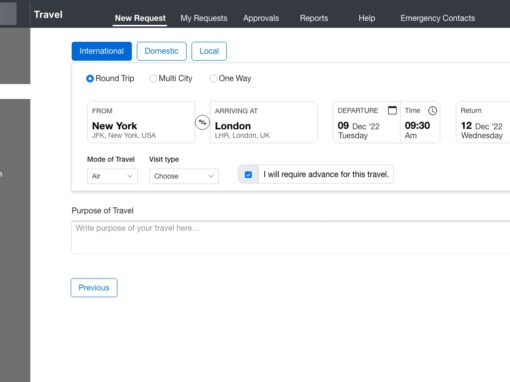Click the text 'I will require advance for this travel.'
The width and height of the screenshot is (510, 382).
pos(326,174)
